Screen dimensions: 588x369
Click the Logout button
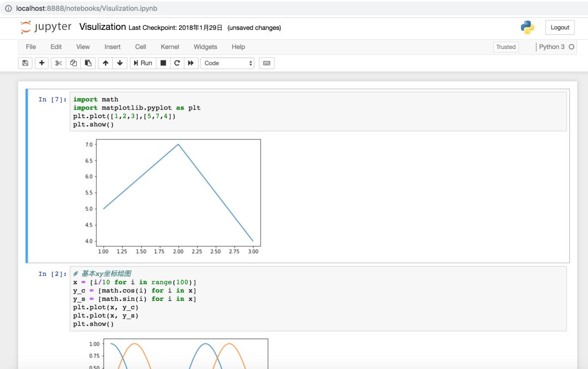click(560, 27)
